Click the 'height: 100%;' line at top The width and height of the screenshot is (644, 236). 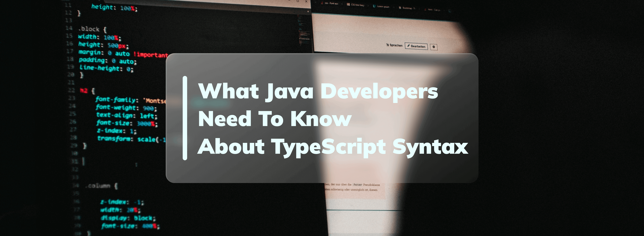click(114, 8)
